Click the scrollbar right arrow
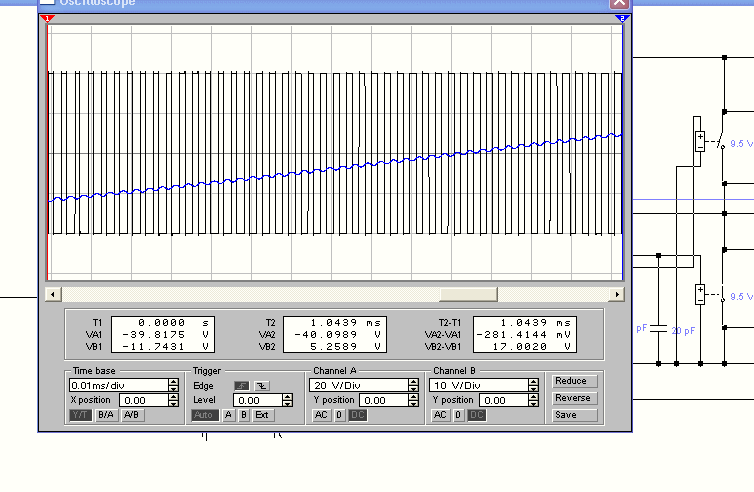Image resolution: width=754 pixels, height=492 pixels. [x=617, y=294]
